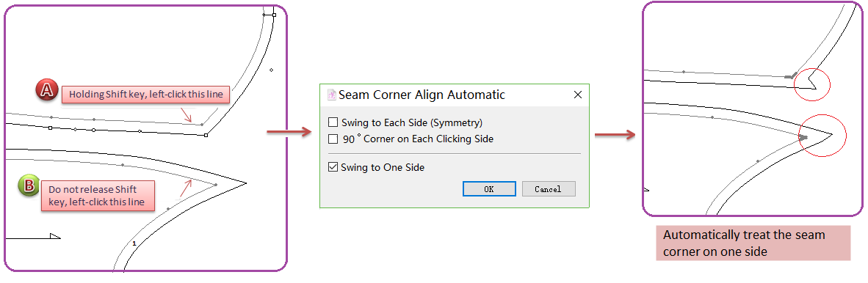This screenshot has height=283, width=868.
Task: Click the piece number 1 label
Action: click(x=134, y=243)
